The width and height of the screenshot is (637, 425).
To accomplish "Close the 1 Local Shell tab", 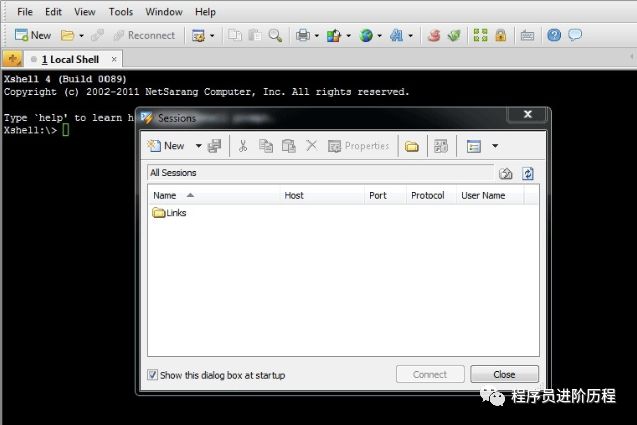I will 114,59.
